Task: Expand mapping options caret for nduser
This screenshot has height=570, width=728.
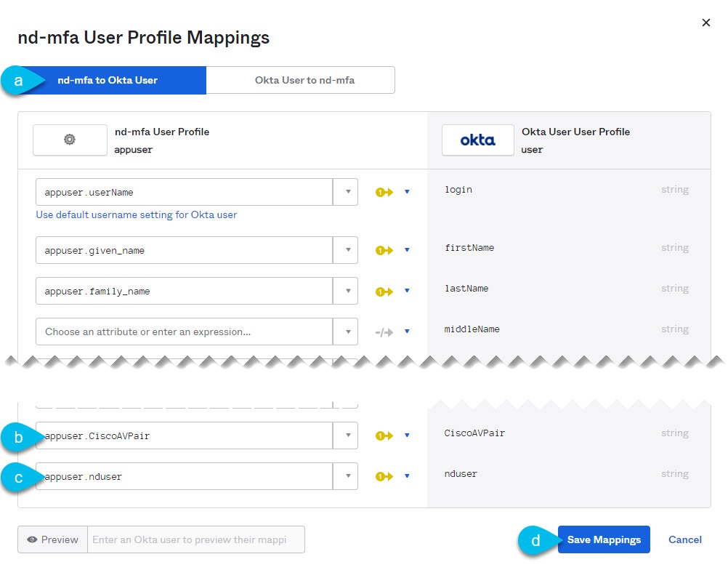Action: [407, 476]
